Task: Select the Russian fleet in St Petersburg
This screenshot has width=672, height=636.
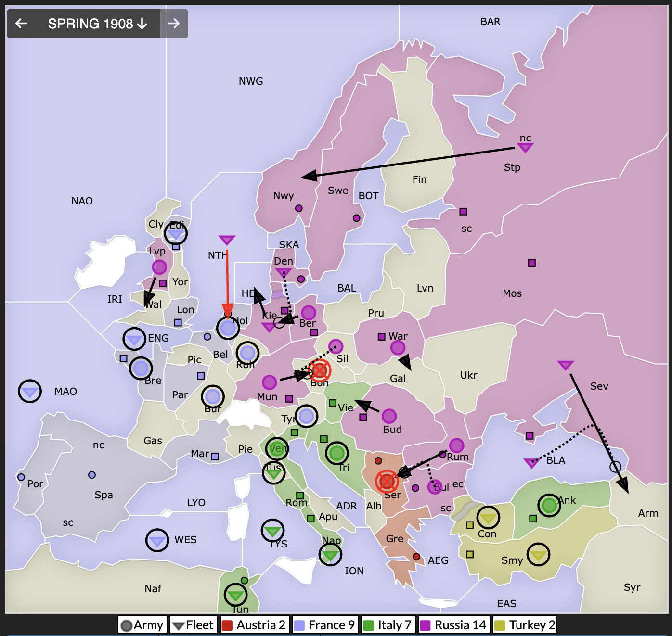Action: 525,148
